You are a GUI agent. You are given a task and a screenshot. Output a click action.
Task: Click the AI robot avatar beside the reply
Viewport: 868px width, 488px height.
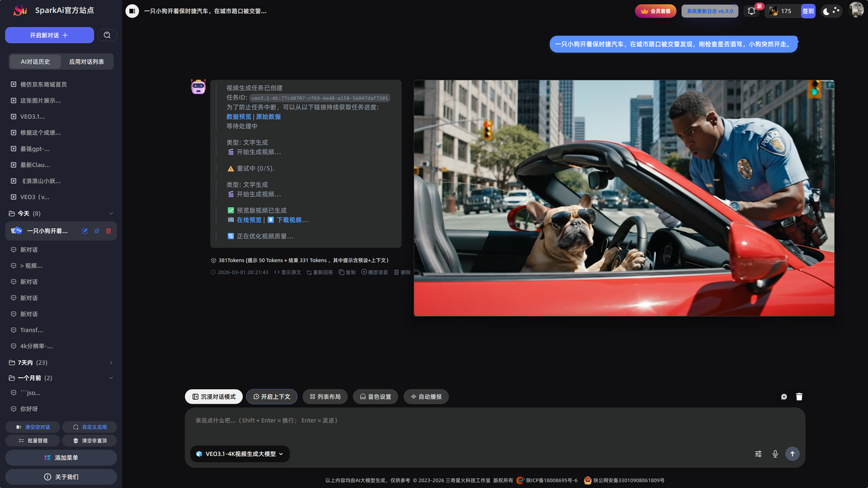198,87
